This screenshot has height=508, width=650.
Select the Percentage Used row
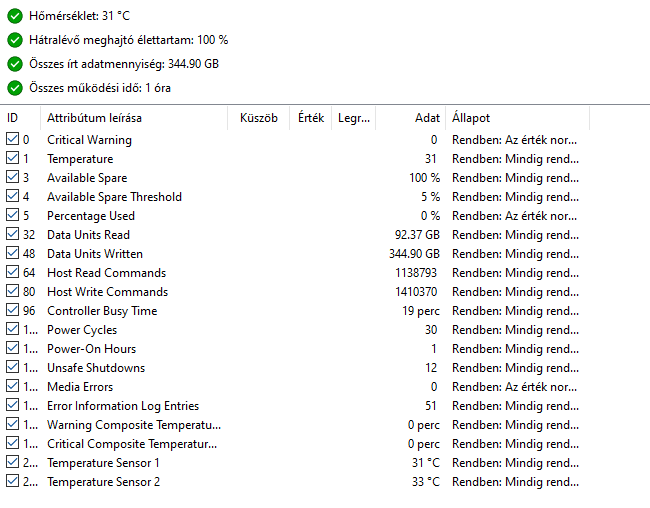91,216
